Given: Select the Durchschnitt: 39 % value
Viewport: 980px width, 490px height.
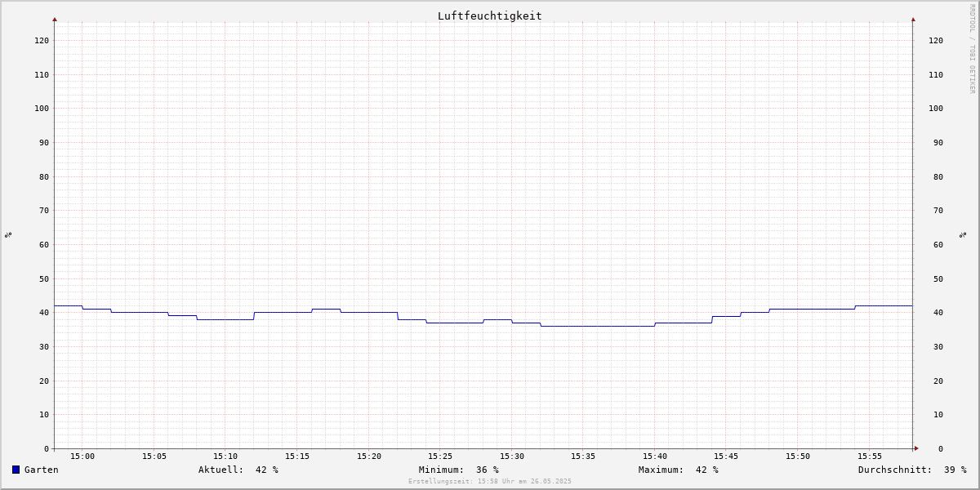Looking at the screenshot, I should tap(912, 470).
